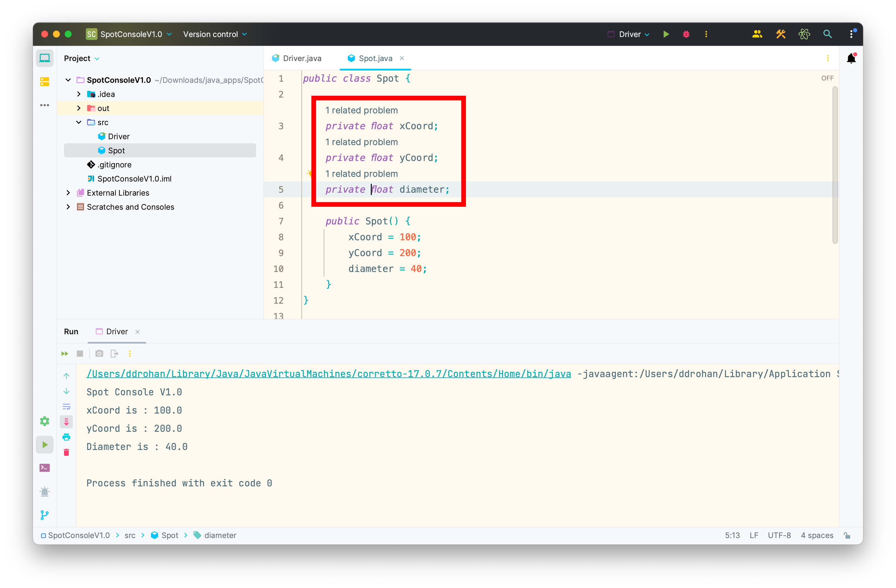896x588 pixels.
Task: Collapse the src folder
Action: pos(79,122)
